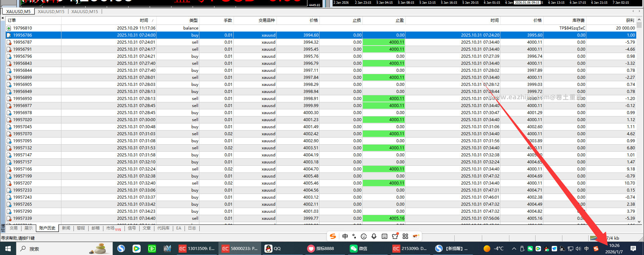
Task: Open the Sogou browser taskbar icon
Action: coord(121,249)
